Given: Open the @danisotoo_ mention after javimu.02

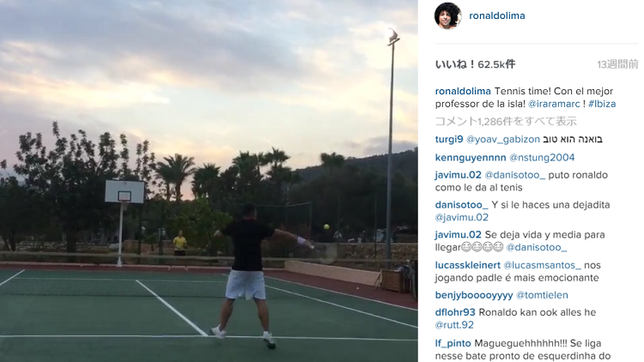Looking at the screenshot, I should coord(515,175).
